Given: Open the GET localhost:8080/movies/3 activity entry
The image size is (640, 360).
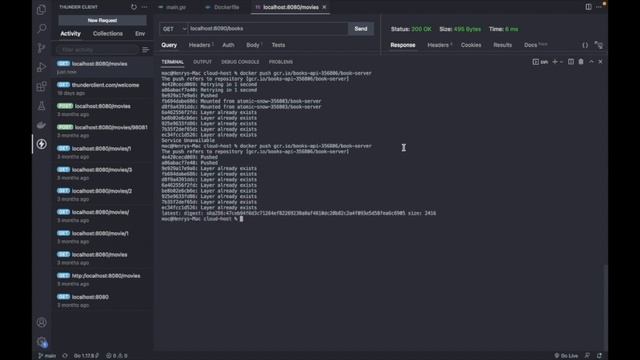Looking at the screenshot, I should coord(103,173).
